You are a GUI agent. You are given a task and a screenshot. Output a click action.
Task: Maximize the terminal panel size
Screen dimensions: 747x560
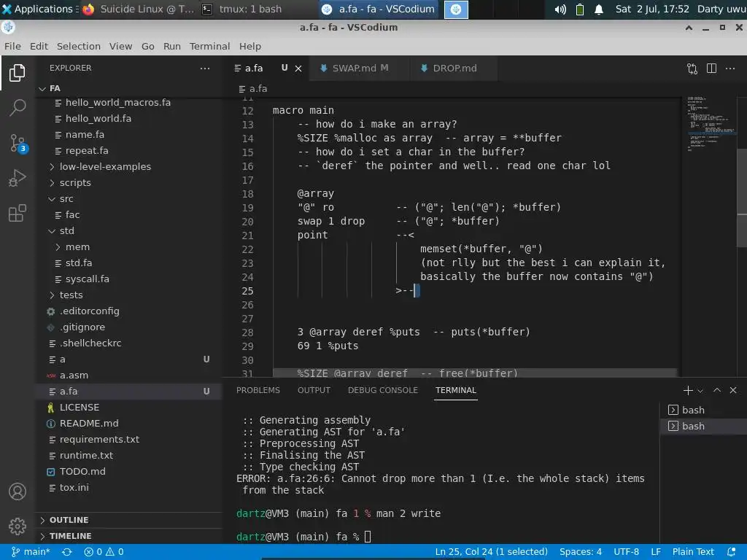717,390
